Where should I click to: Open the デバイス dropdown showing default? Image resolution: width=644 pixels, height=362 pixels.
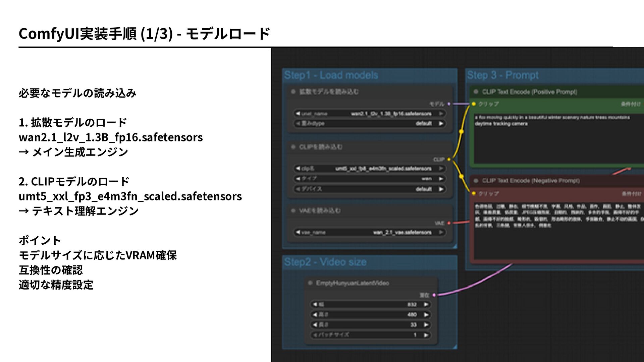pyautogui.click(x=370, y=189)
